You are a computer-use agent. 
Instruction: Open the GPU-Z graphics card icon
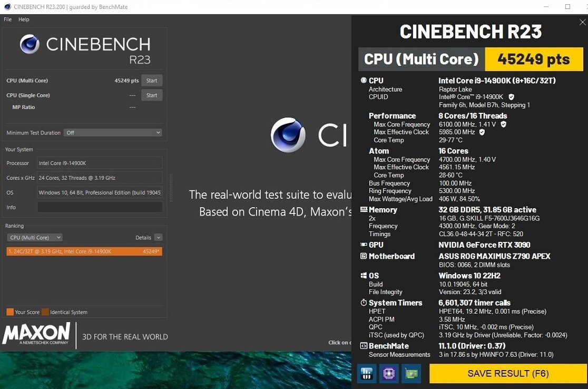point(411,373)
